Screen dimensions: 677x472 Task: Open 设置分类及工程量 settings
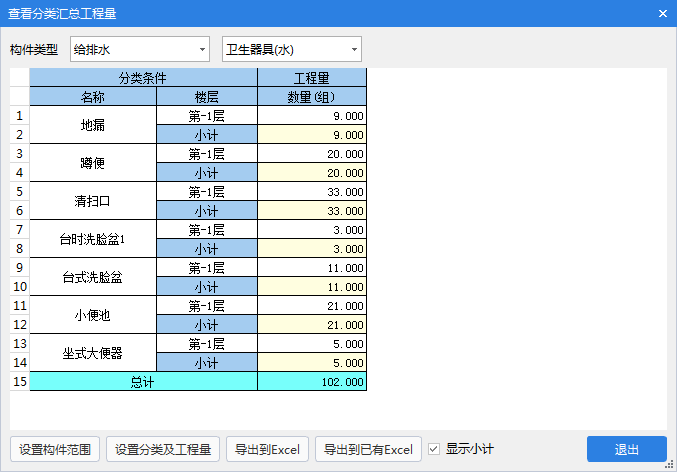[x=163, y=449]
